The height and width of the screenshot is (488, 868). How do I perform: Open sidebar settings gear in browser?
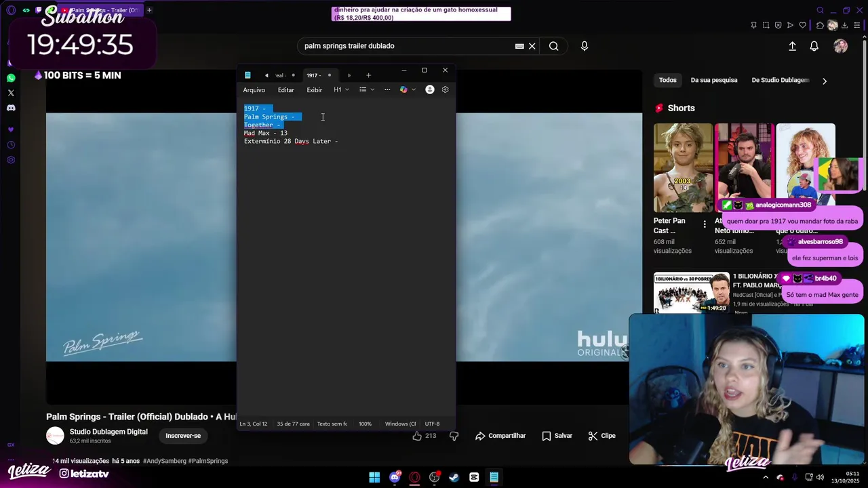pos(11,160)
